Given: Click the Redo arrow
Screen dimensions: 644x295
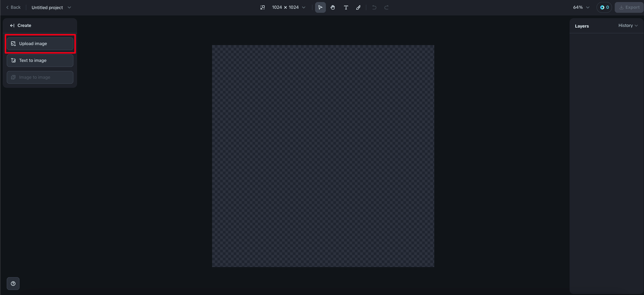Looking at the screenshot, I should (x=386, y=8).
